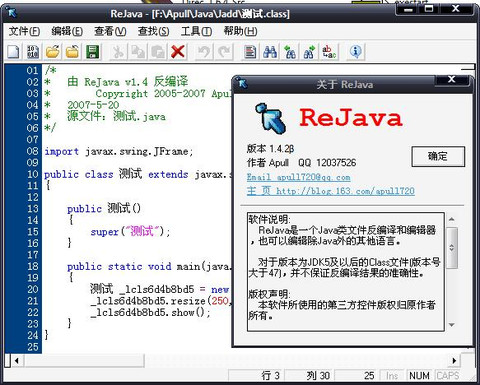This screenshot has width=480, height=385.
Task: Click line number 08 in the gutter
Action: tap(33, 151)
